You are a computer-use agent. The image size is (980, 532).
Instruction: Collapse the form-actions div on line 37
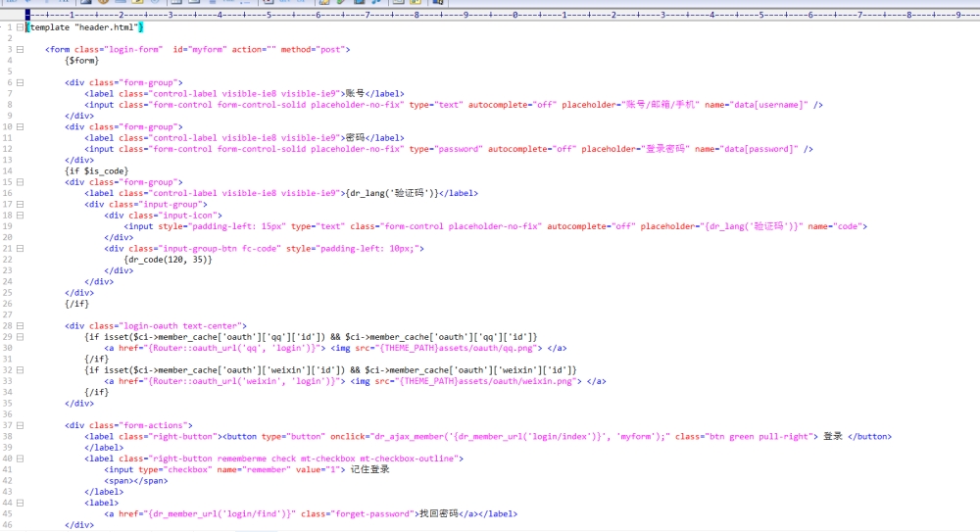(x=20, y=426)
